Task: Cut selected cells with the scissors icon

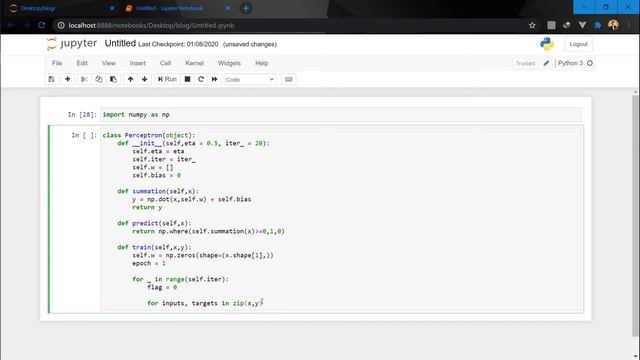Action: pos(84,79)
